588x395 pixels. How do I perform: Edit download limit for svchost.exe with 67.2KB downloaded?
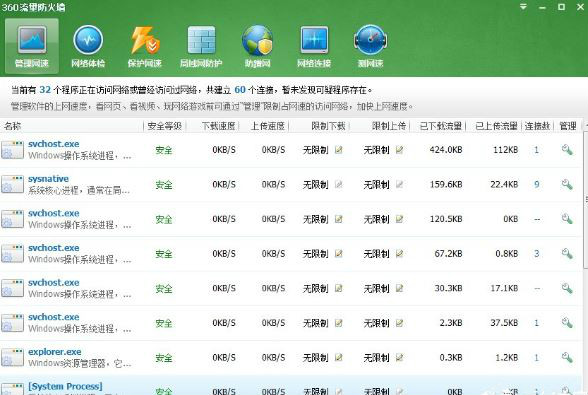339,254
